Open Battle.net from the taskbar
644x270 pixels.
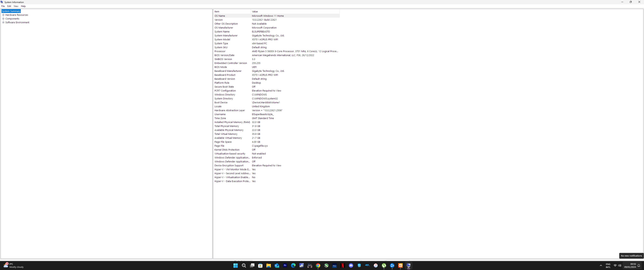[x=392, y=265]
